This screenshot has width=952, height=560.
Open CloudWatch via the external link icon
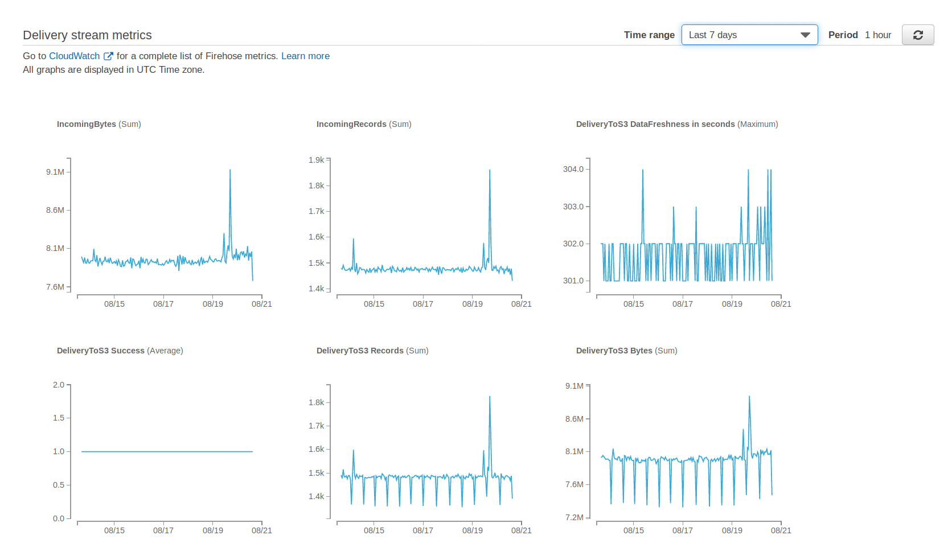coord(108,56)
